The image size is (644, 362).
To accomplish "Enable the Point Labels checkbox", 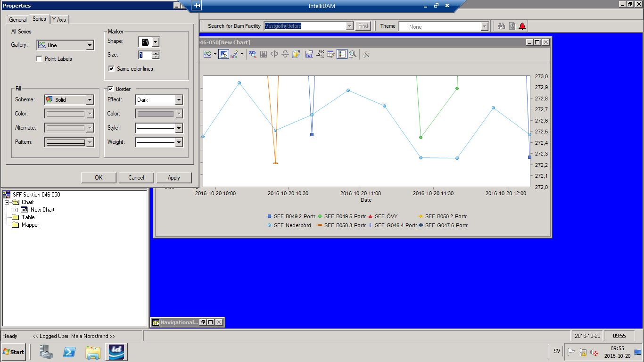I will tap(40, 59).
